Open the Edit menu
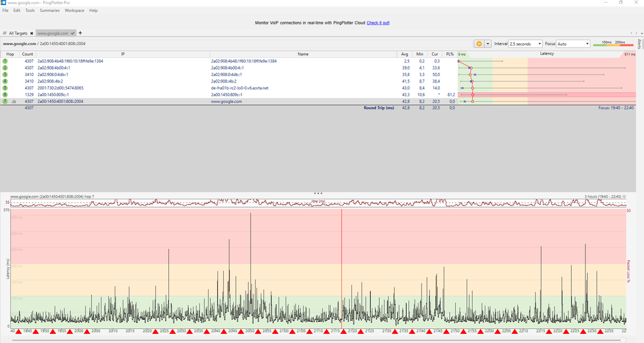The width and height of the screenshot is (644, 343). tap(16, 10)
